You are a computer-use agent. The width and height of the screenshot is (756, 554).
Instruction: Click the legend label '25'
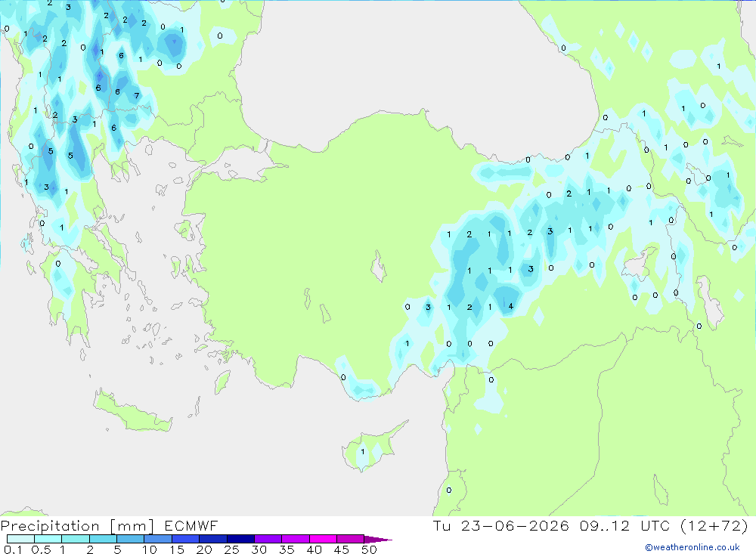pyautogui.click(x=231, y=549)
